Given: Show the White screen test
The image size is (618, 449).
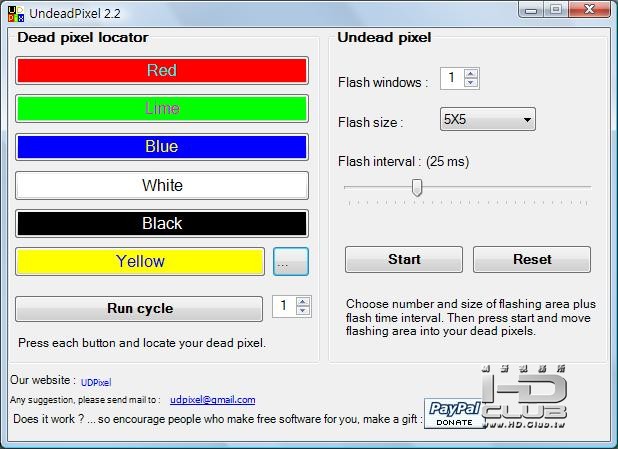Looking at the screenshot, I should (x=162, y=185).
